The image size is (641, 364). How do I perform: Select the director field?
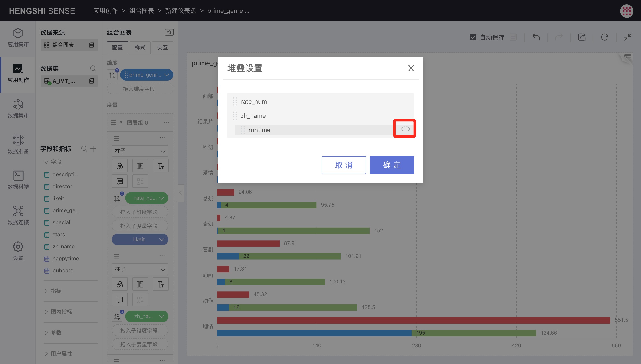click(62, 186)
